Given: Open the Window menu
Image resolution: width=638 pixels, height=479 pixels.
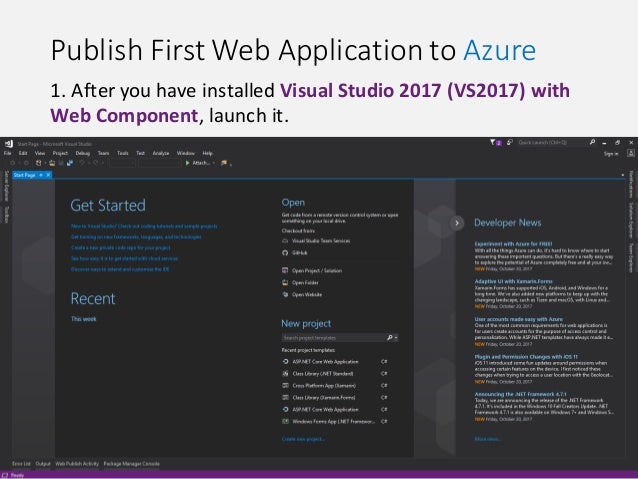Looking at the screenshot, I should tap(186, 153).
